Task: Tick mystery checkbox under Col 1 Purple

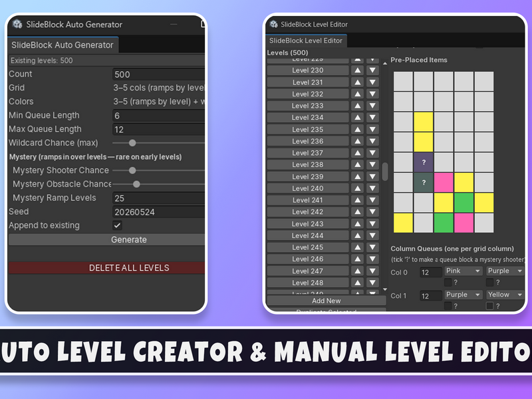Action: [448, 306]
